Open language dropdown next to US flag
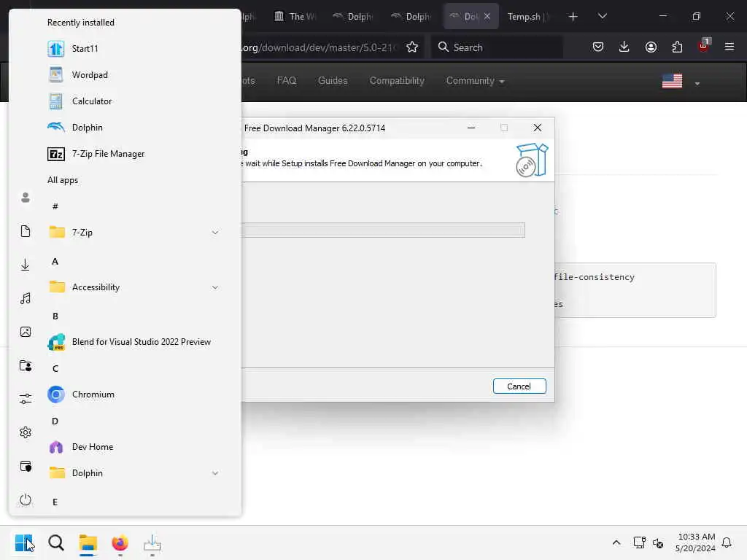This screenshot has width=747, height=560. click(697, 83)
